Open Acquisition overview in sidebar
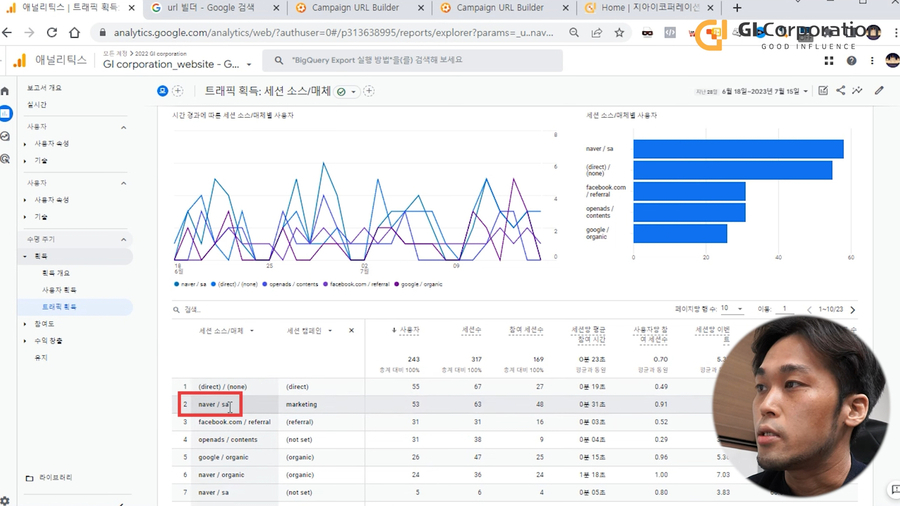 tap(56, 273)
